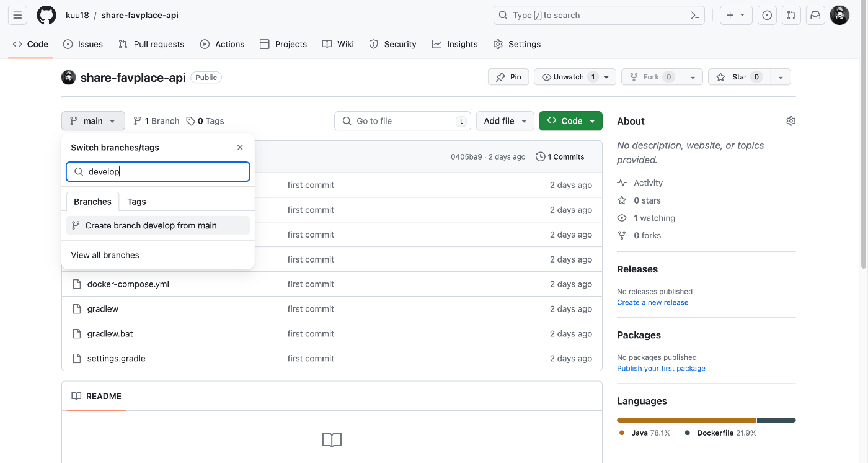The width and height of the screenshot is (868, 463).
Task: Click the search magnifier in the top bar
Action: pyautogui.click(x=503, y=16)
